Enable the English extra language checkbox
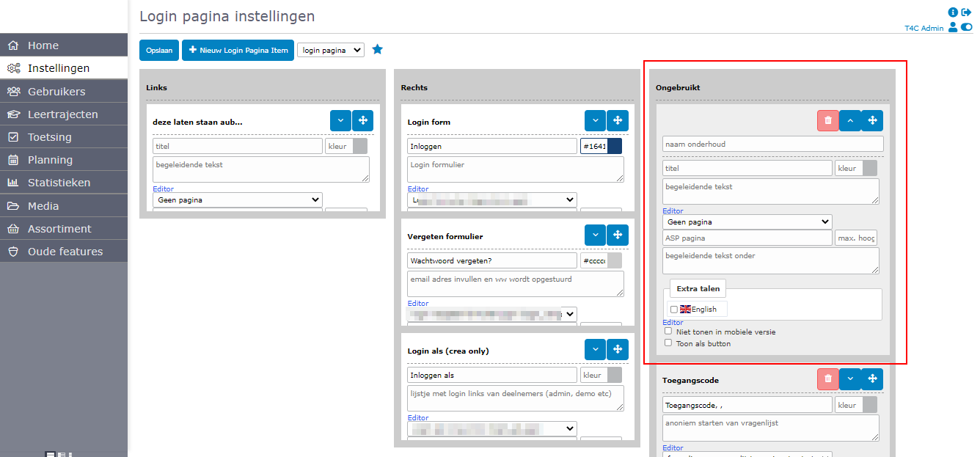 click(x=674, y=310)
